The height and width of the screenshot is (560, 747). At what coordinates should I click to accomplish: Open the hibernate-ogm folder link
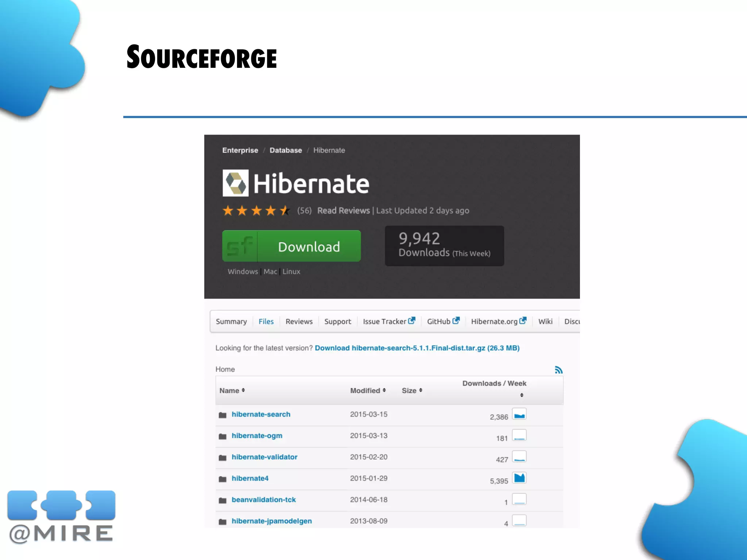257,436
